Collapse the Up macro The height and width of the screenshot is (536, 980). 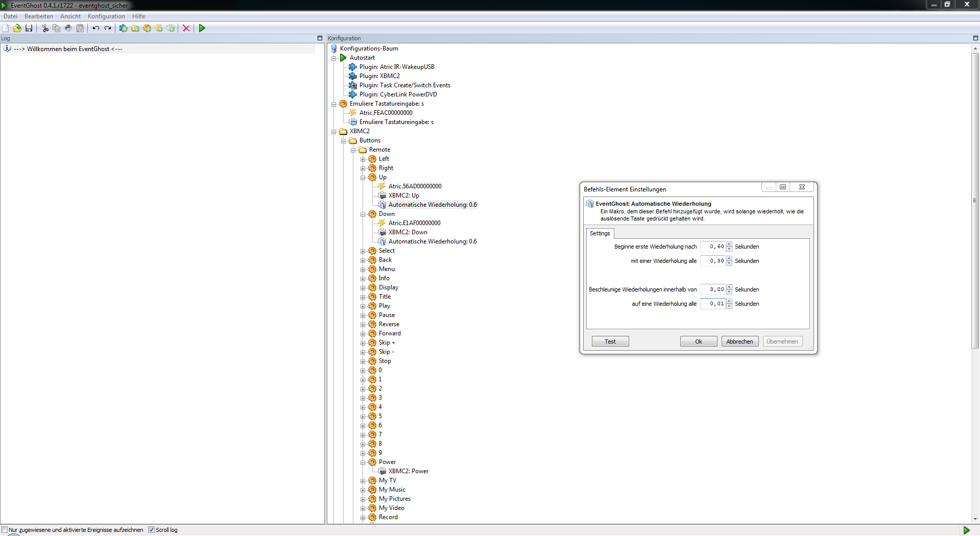pyautogui.click(x=363, y=178)
